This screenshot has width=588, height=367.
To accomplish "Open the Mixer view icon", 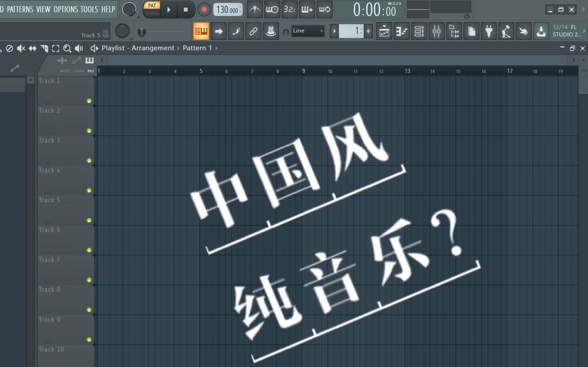I will [436, 31].
